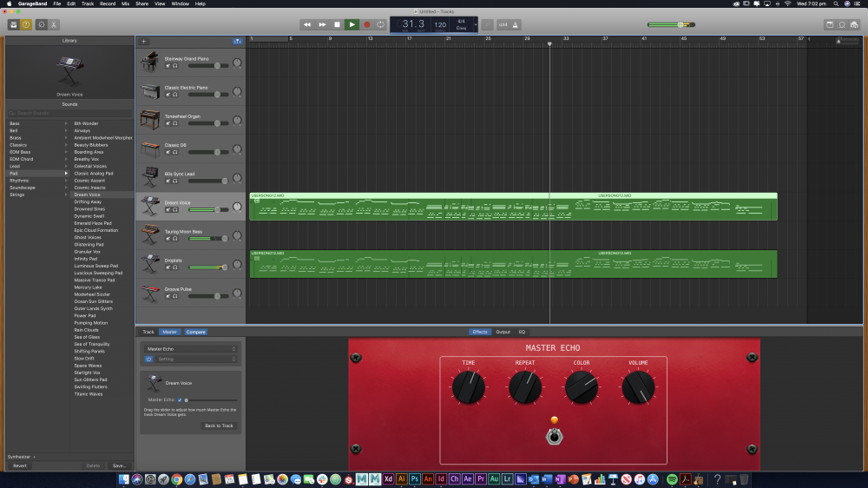
Task: Toggle the Count-in 1234 button
Action: 503,24
